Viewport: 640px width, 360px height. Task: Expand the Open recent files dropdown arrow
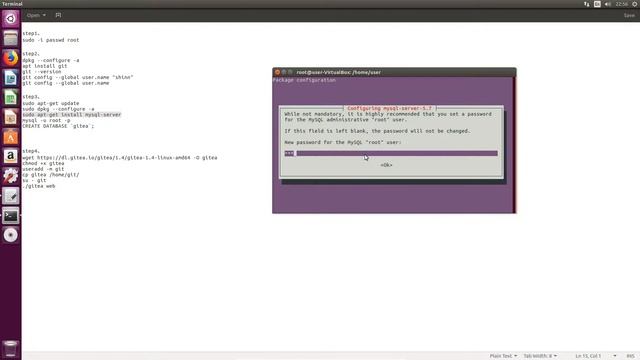click(x=44, y=15)
